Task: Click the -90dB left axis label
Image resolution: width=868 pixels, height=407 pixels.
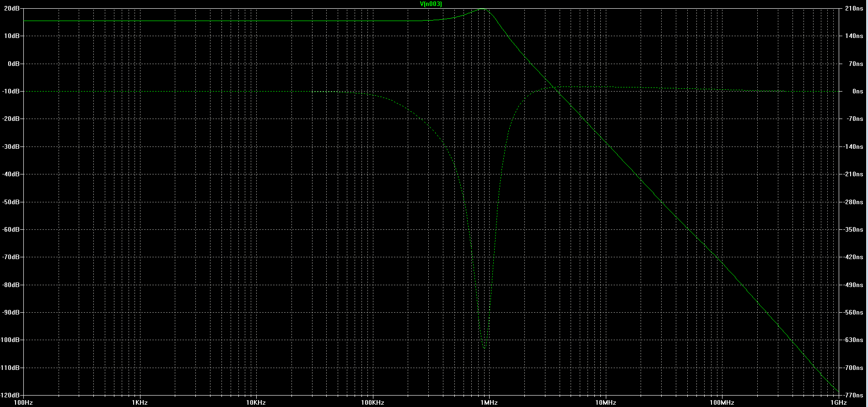Action: 11,312
